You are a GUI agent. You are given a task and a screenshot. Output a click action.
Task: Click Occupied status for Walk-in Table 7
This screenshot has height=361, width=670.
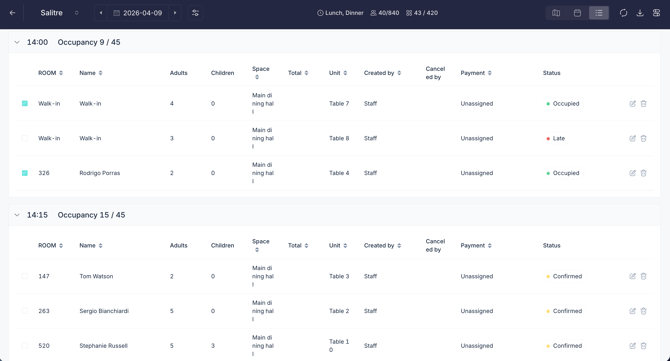563,103
